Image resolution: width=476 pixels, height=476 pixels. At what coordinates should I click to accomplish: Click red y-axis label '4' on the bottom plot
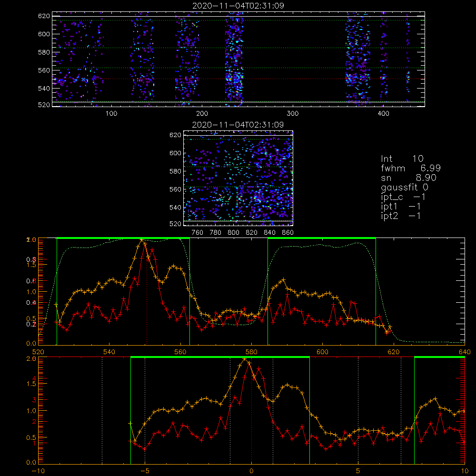click(x=34, y=378)
